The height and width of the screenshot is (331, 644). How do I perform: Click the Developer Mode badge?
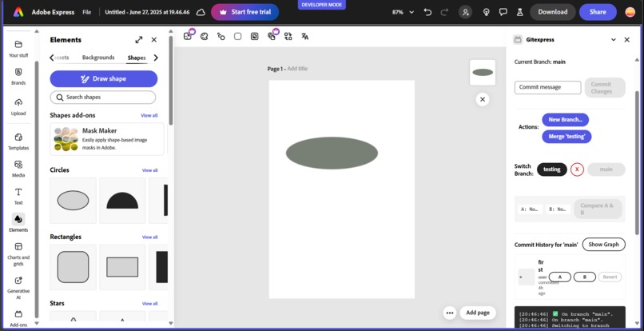(x=321, y=5)
